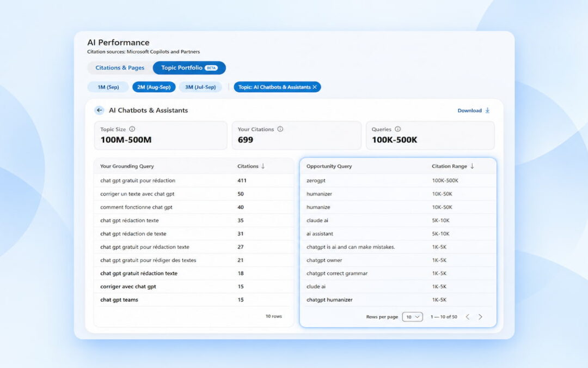Click the 'ai assistant' opportunity query
The height and width of the screenshot is (368, 588).
pyautogui.click(x=320, y=233)
